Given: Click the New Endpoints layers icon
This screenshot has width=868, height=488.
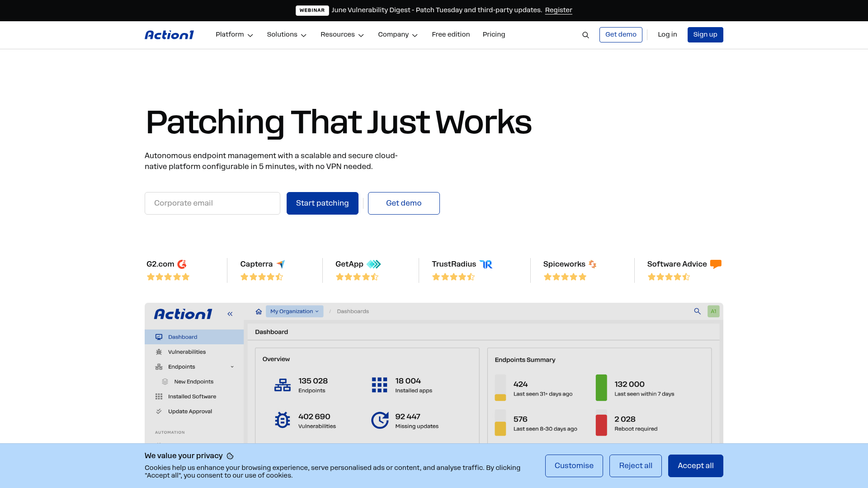Looking at the screenshot, I should click(165, 382).
